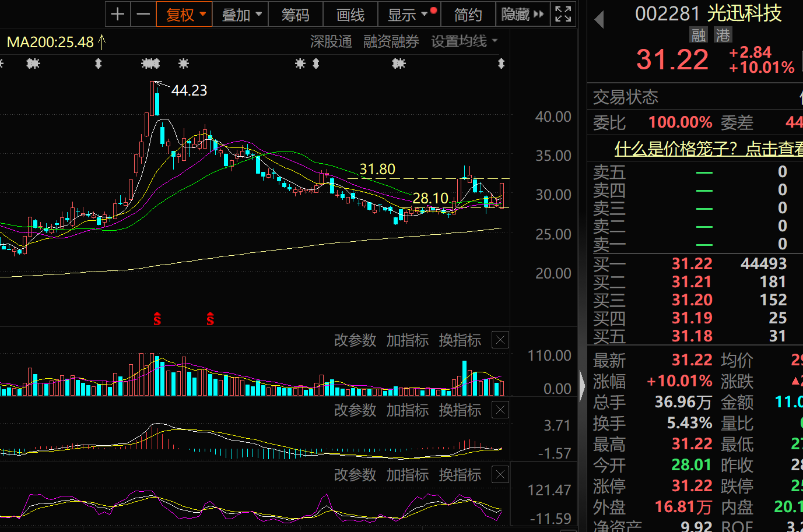The height and width of the screenshot is (532, 803).
Task: Activate the 画线 drawing tool
Action: 350,14
